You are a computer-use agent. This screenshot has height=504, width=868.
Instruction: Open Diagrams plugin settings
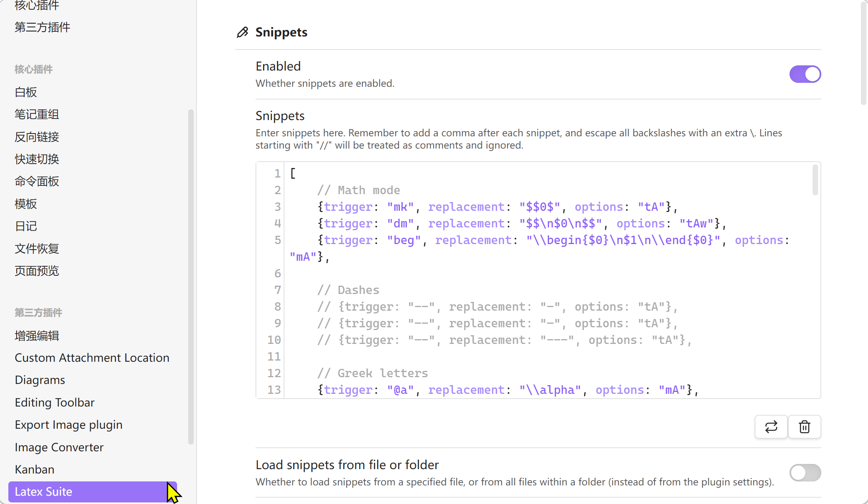pyautogui.click(x=40, y=380)
